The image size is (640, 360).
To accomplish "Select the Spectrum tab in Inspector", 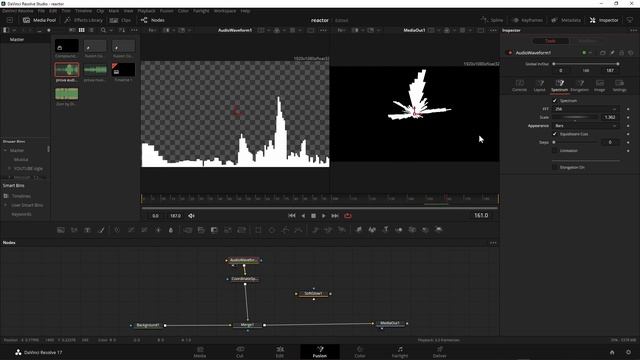I will (559, 86).
